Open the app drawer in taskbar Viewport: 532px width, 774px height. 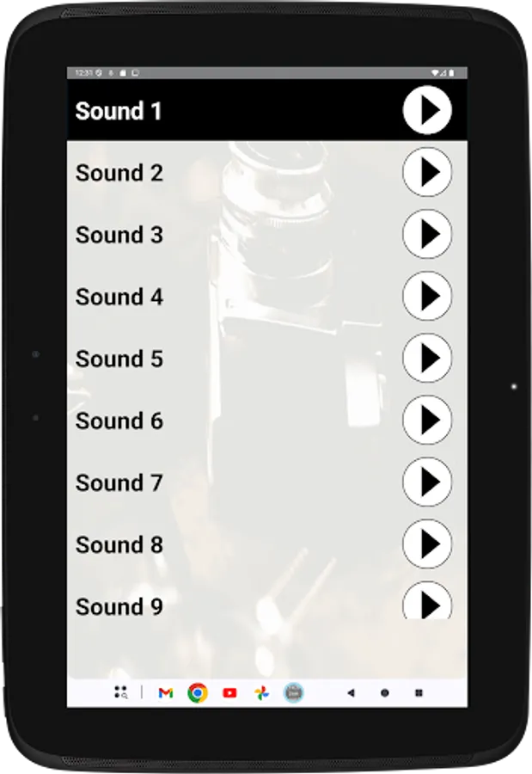pos(121,692)
